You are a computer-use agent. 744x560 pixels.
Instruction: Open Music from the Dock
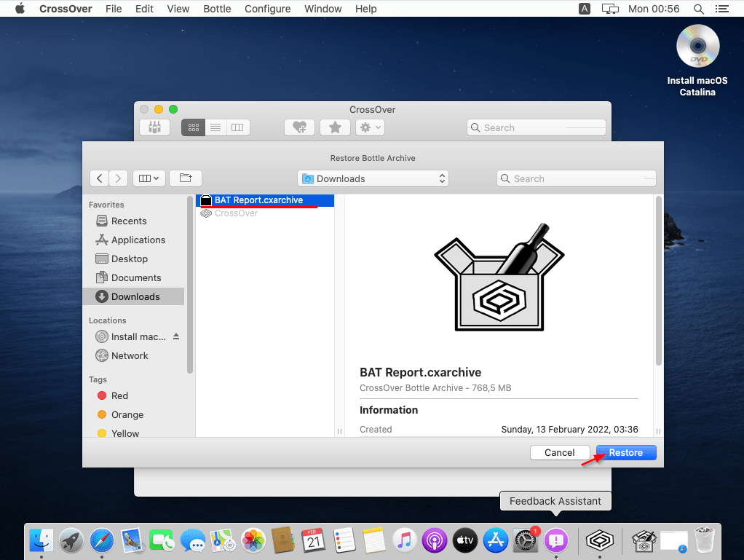coord(404,540)
